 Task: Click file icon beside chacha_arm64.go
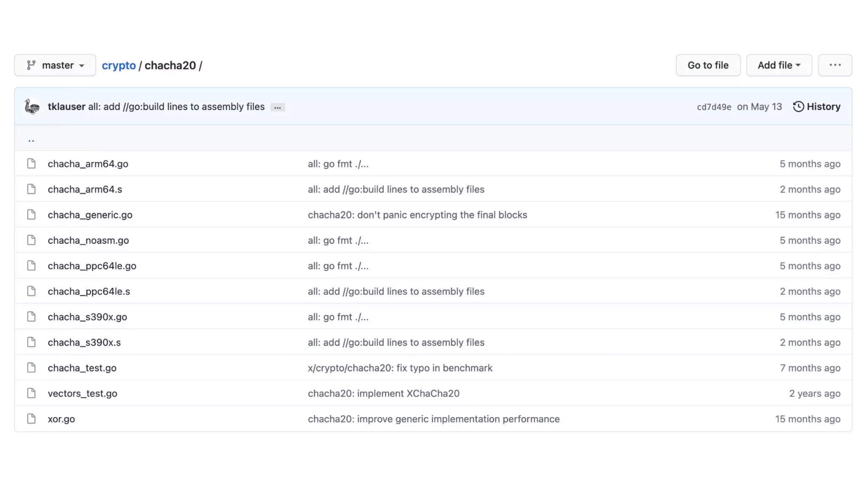point(31,164)
